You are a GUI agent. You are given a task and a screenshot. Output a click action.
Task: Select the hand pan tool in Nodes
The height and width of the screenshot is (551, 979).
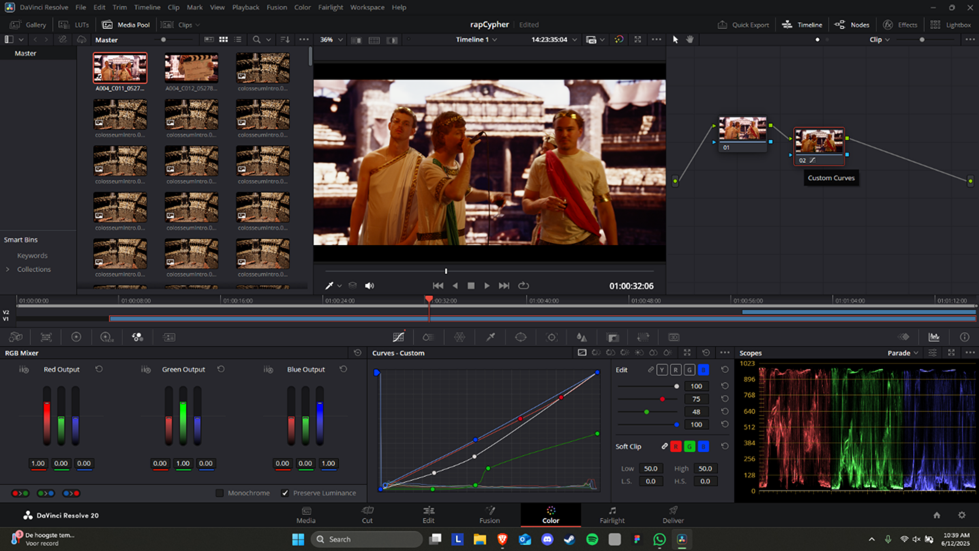tap(690, 39)
